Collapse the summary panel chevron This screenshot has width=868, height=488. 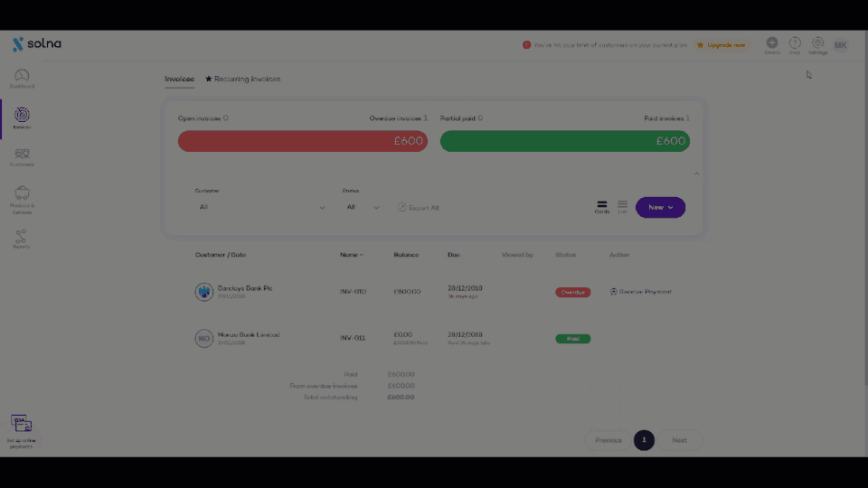click(x=696, y=174)
